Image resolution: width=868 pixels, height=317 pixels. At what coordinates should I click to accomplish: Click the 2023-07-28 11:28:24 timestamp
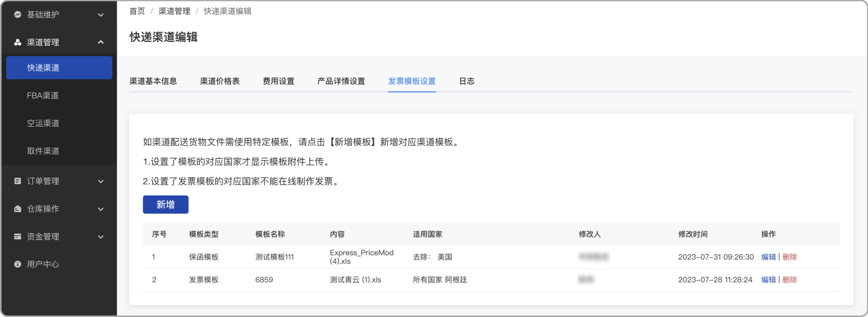[x=715, y=280]
